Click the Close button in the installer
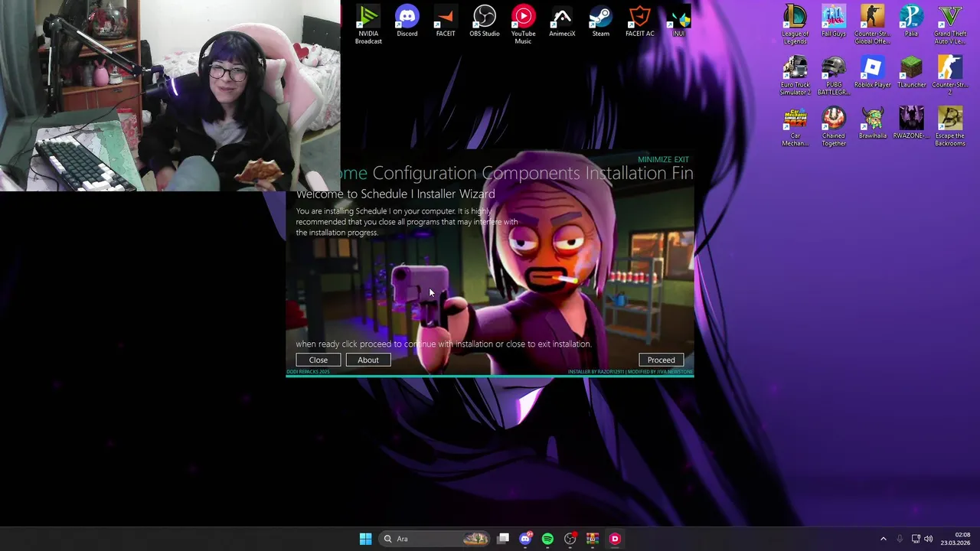The image size is (980, 551). 318,360
